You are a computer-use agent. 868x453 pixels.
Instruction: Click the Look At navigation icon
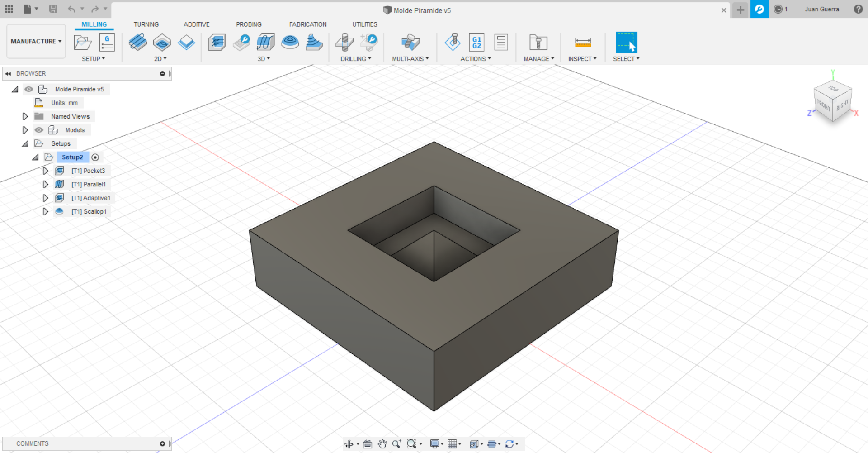point(368,444)
